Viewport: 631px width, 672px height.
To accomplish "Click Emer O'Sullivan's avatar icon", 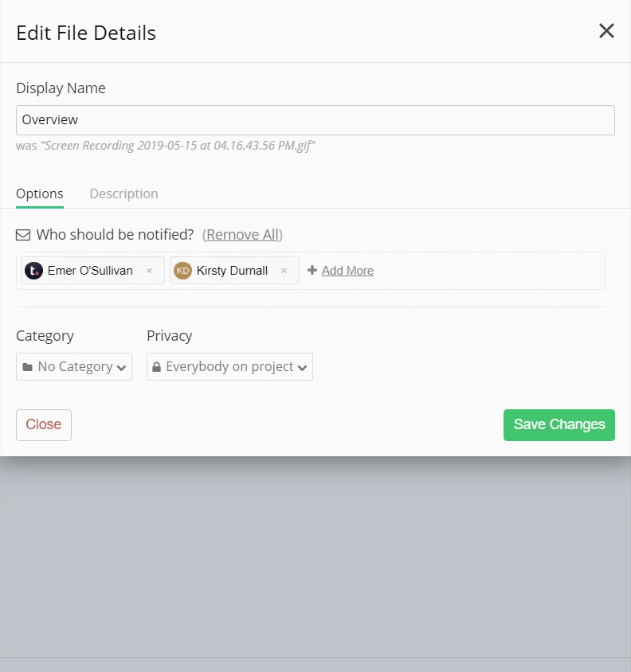I will pos(33,271).
